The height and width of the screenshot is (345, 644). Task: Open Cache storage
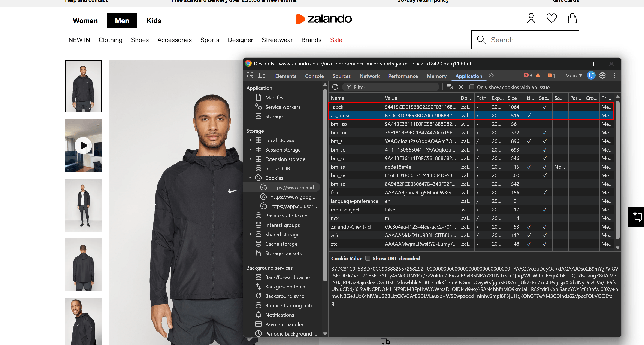pyautogui.click(x=281, y=244)
